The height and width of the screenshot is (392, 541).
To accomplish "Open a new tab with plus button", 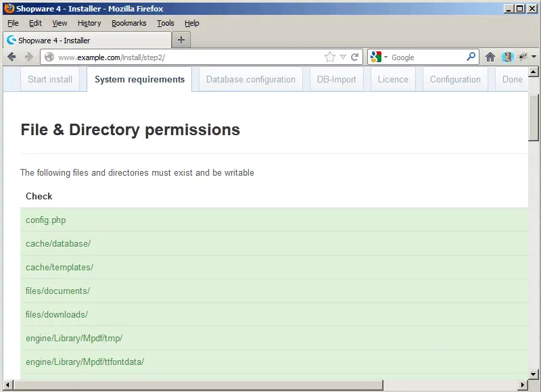I will point(181,40).
